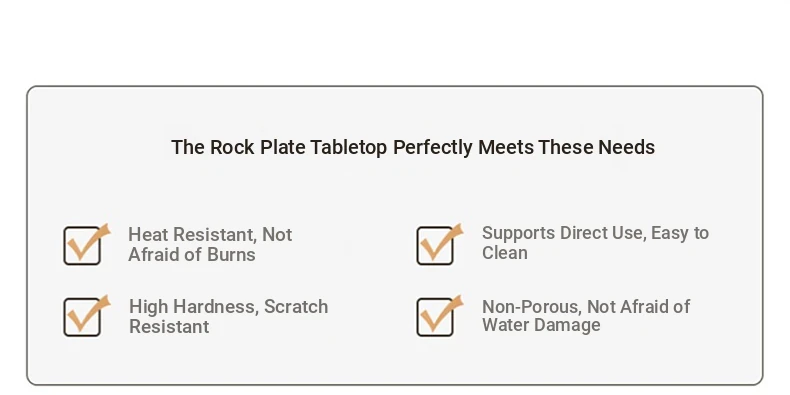The height and width of the screenshot is (395, 790).
Task: Click 'Water Damage' text in last feature
Action: point(541,325)
